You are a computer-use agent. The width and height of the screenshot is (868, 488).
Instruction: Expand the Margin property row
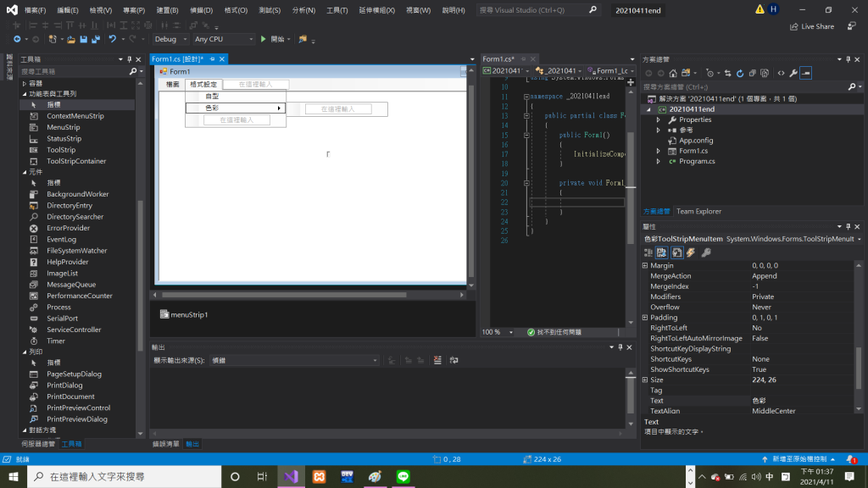[x=645, y=265]
